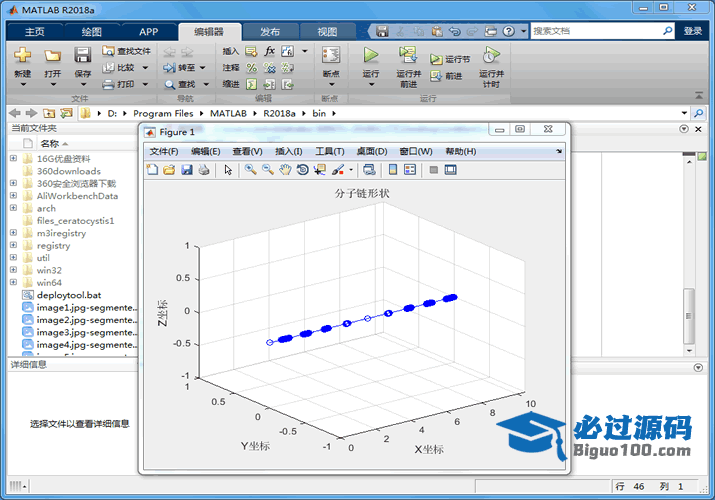Toggle Show Plot Tools and dock figure
The width and height of the screenshot is (715, 500).
(x=451, y=170)
